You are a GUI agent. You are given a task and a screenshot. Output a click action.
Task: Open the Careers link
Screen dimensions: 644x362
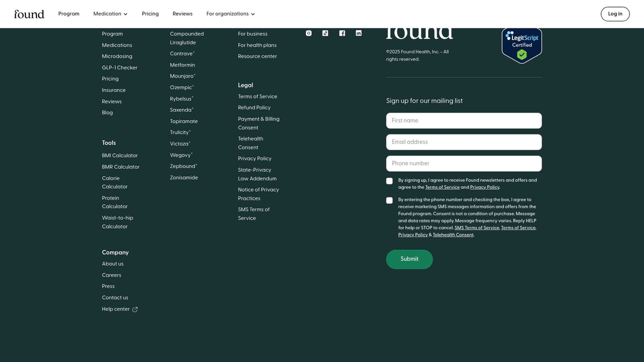pyautogui.click(x=112, y=275)
